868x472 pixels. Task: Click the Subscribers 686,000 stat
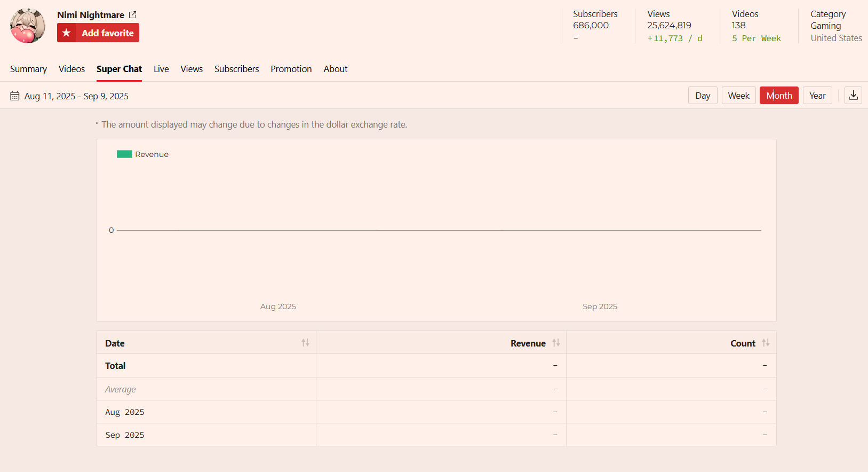595,20
